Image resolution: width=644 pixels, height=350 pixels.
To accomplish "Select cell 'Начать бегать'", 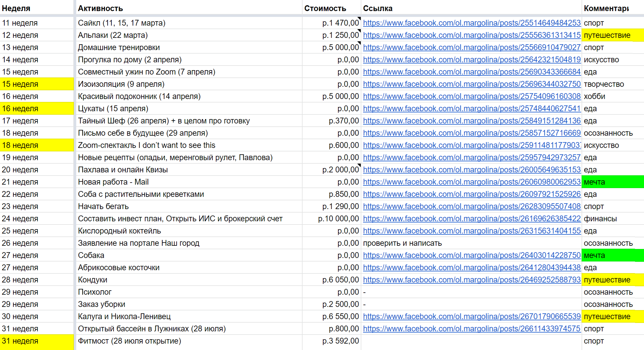I will pos(188,206).
